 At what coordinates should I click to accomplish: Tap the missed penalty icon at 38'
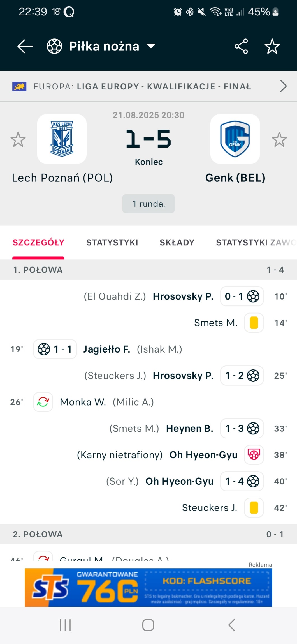(254, 455)
